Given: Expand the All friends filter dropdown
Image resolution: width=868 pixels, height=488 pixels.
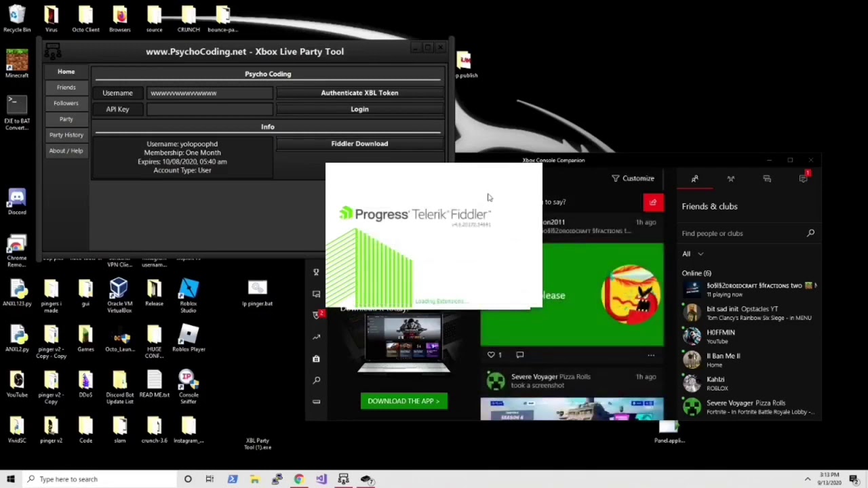Looking at the screenshot, I should (693, 254).
